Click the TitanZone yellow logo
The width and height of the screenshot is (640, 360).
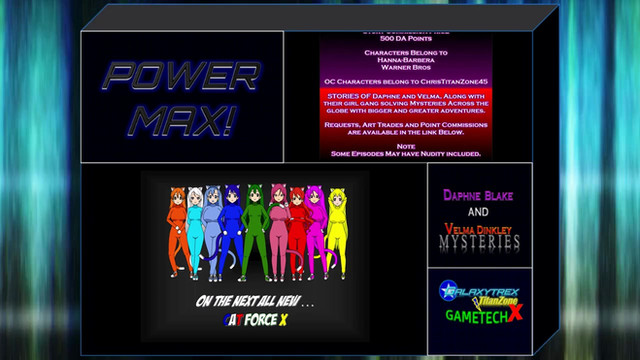tap(495, 302)
